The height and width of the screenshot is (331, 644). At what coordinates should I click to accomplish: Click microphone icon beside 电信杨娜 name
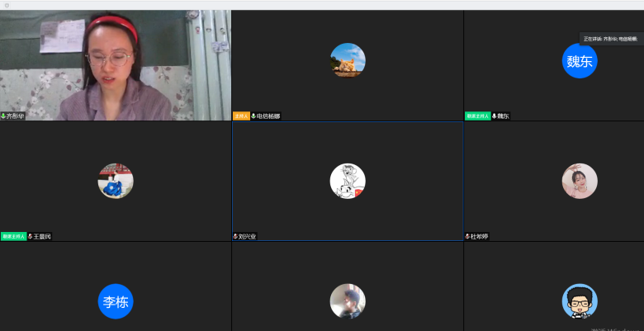tap(253, 116)
